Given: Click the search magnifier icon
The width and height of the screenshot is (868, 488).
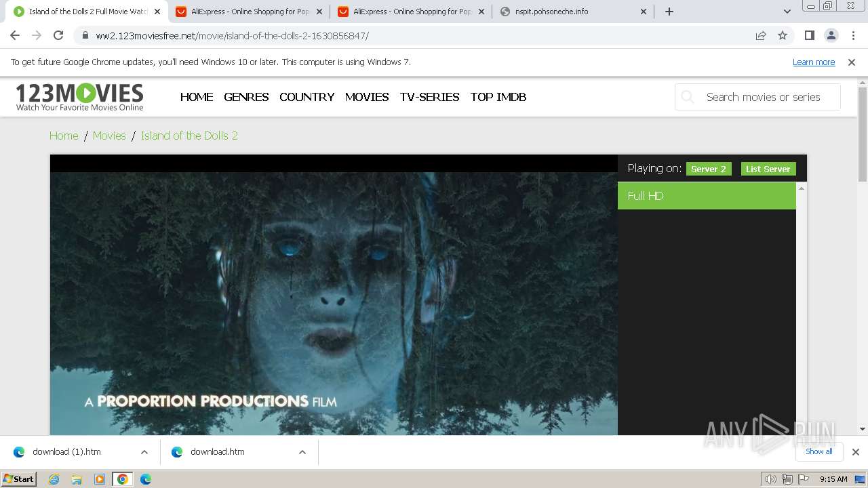Looking at the screenshot, I should pyautogui.click(x=688, y=97).
